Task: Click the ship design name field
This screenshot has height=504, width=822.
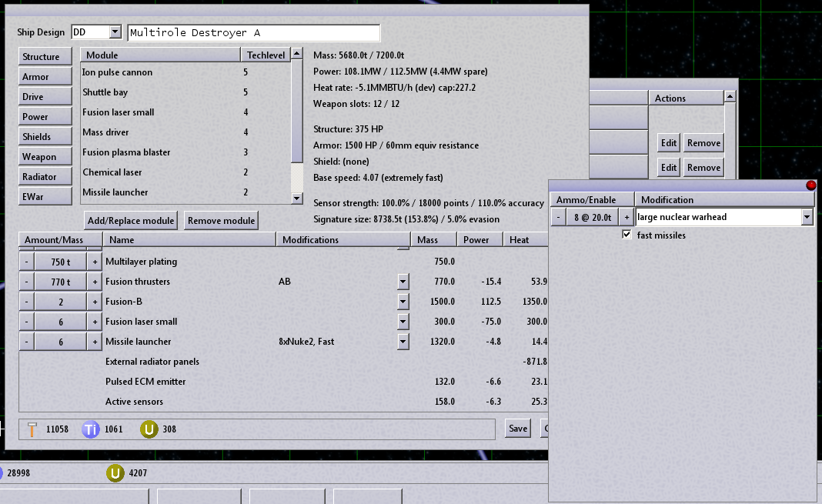Action: (x=253, y=33)
